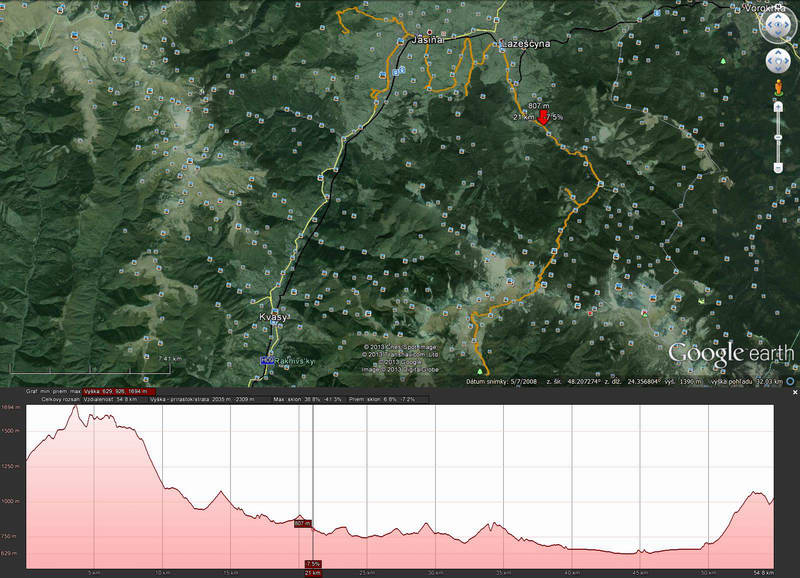Screen dimensions: 800x578
Task: Zoom out using the minus button
Action: click(x=778, y=168)
